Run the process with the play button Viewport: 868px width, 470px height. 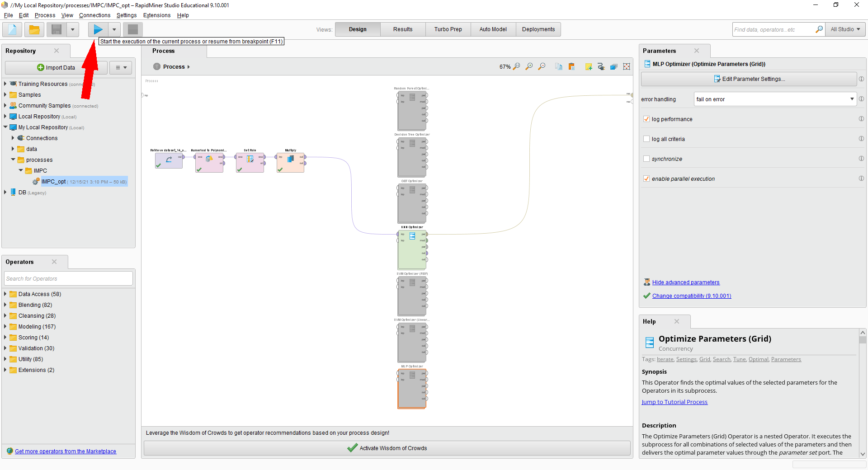98,29
